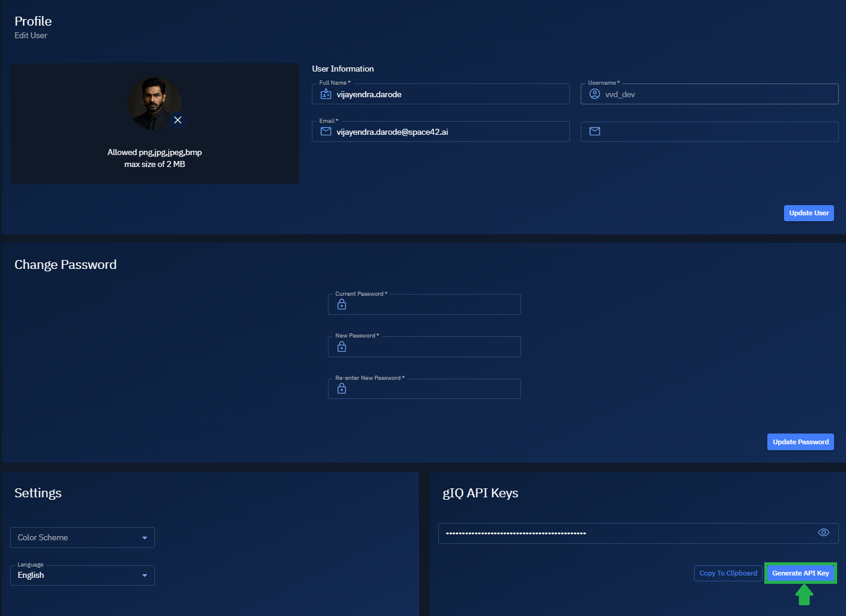Click the Current Password input field

coord(429,304)
